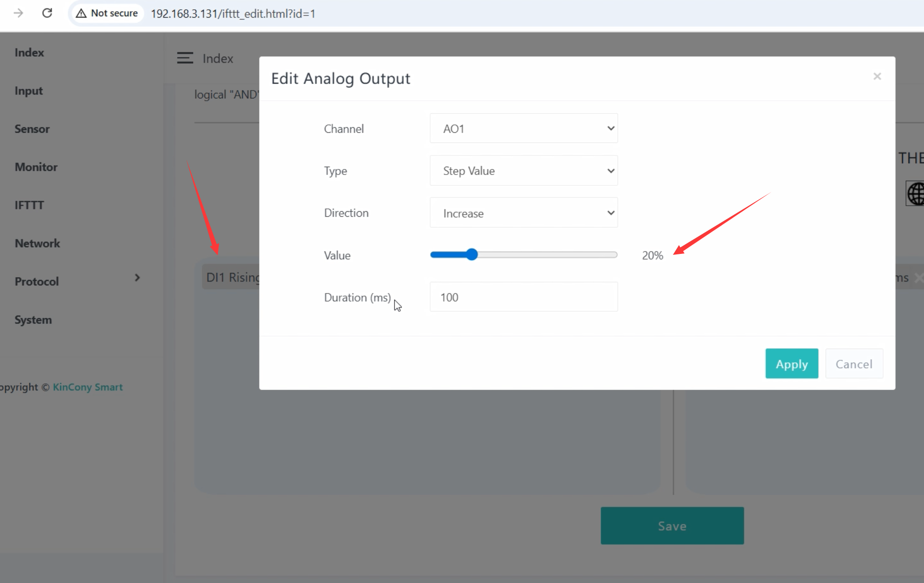The width and height of the screenshot is (924, 583).
Task: Close the Edit Analog Output dialog with X
Action: tap(877, 76)
